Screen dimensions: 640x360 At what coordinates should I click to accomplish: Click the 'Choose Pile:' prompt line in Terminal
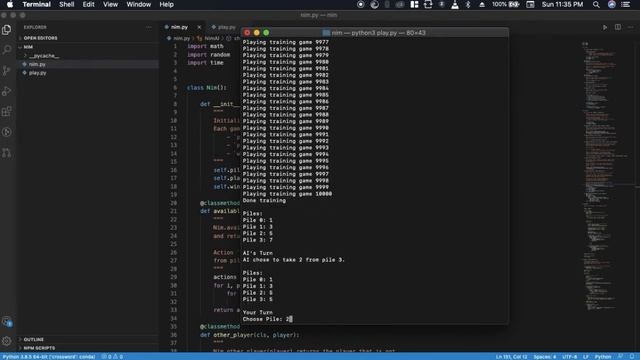(267, 319)
